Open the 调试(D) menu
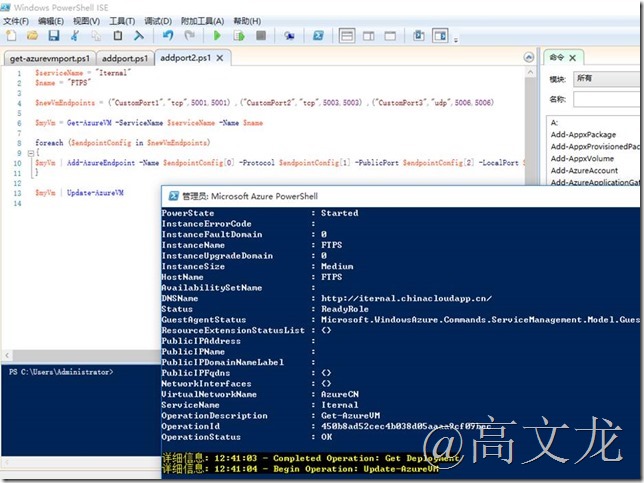Viewport: 644px width, 483px height. click(x=158, y=21)
